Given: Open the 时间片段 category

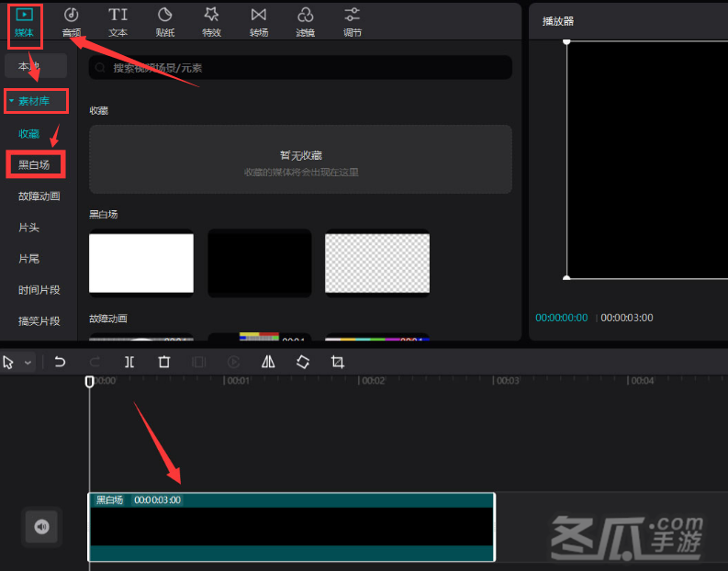Looking at the screenshot, I should click(x=39, y=290).
